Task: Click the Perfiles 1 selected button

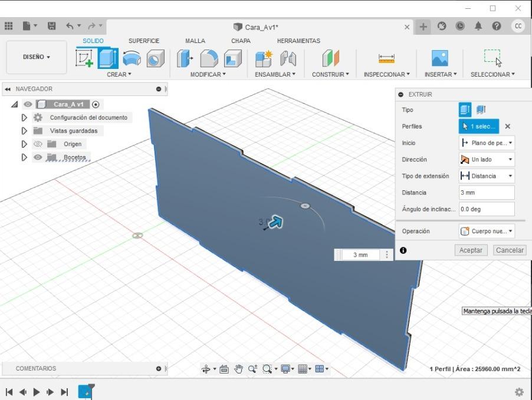Action: [x=479, y=126]
